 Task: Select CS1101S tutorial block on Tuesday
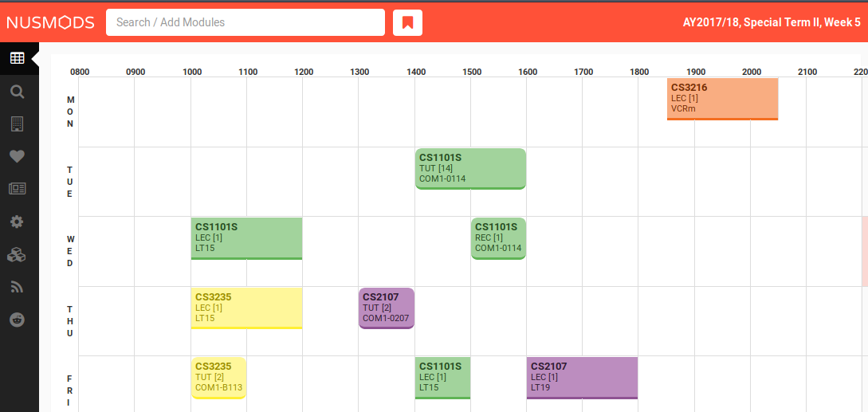pos(470,168)
